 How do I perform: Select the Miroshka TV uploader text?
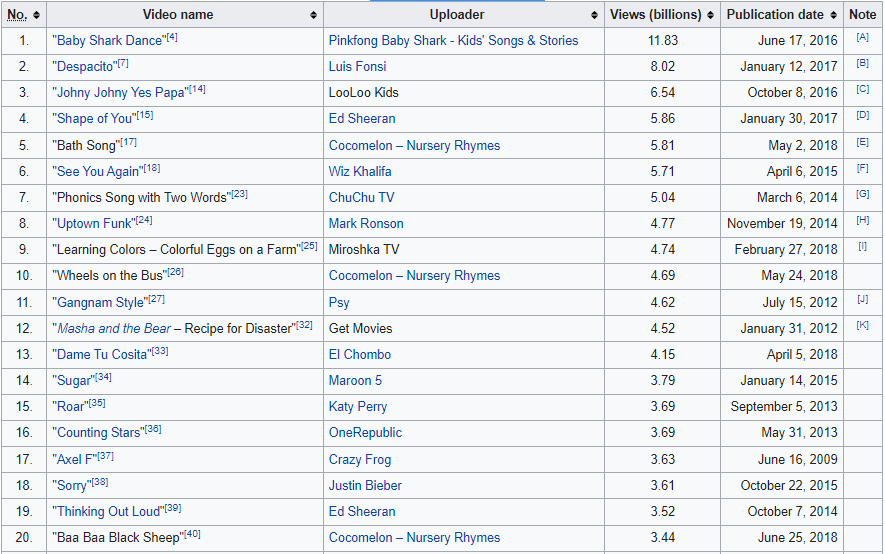click(x=363, y=249)
